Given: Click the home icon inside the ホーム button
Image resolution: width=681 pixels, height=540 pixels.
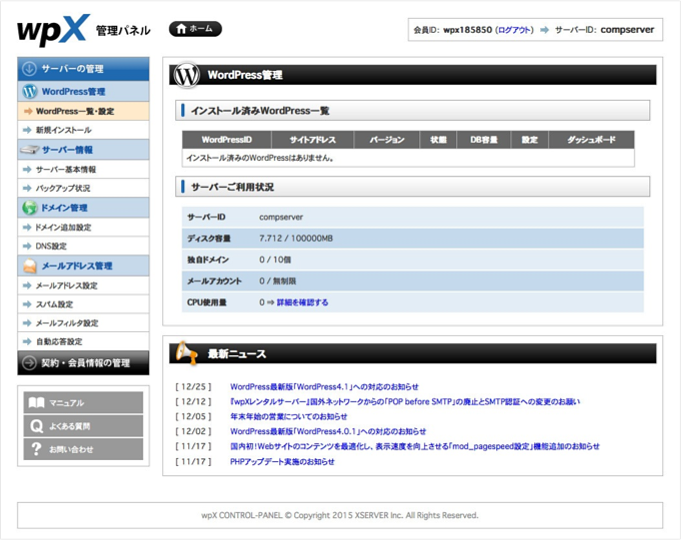Looking at the screenshot, I should click(181, 29).
